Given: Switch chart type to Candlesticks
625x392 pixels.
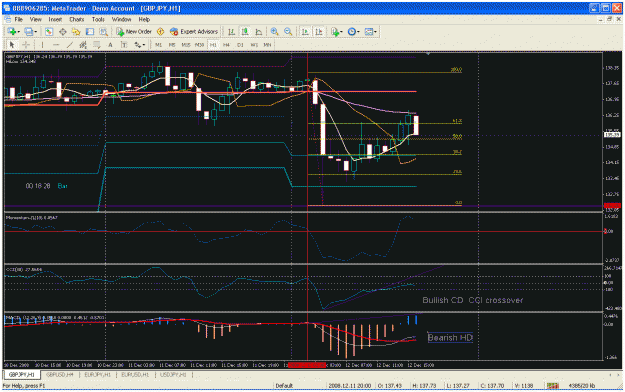Looking at the screenshot, I should point(245,32).
